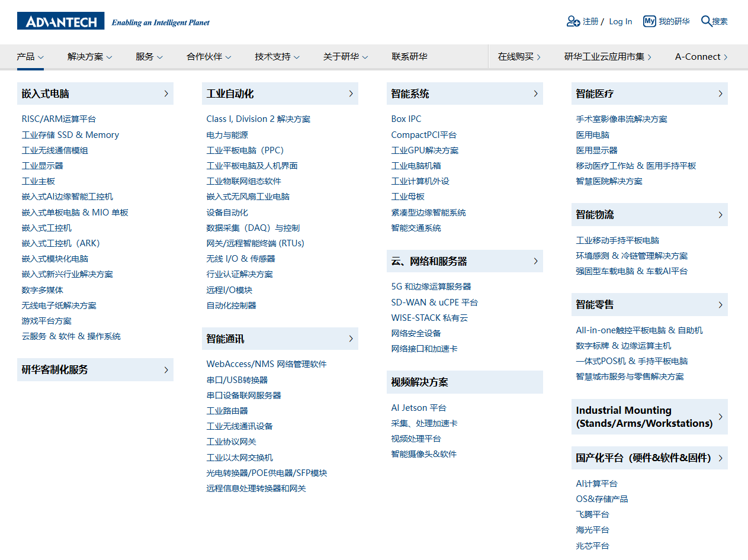
Task: Open RISC/ARM运算平台
Action: click(x=59, y=119)
